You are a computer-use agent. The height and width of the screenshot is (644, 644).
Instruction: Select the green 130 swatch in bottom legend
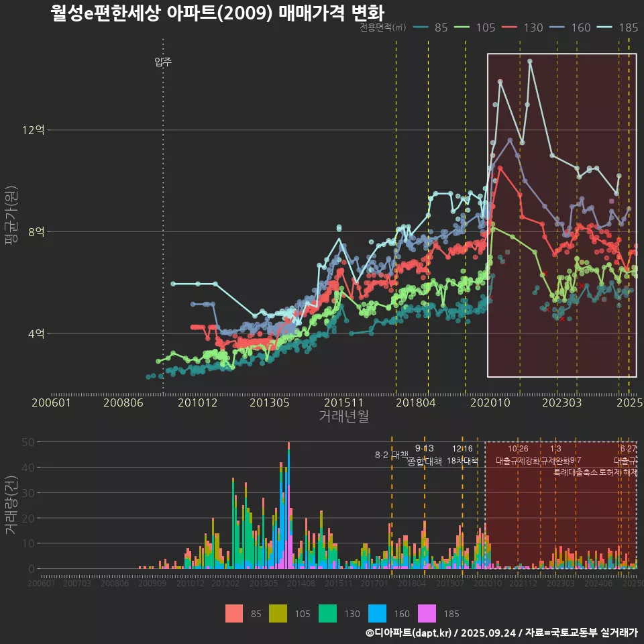tap(327, 613)
